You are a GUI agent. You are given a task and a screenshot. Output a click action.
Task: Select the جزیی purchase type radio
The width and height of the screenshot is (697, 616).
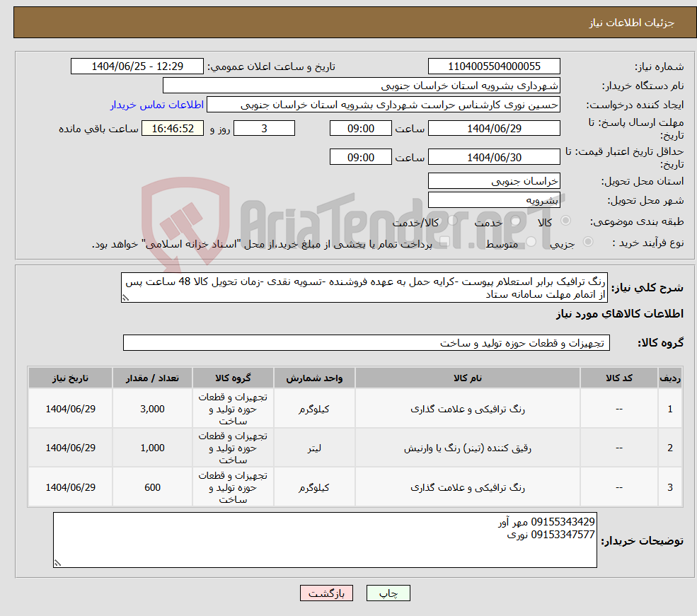(588, 242)
